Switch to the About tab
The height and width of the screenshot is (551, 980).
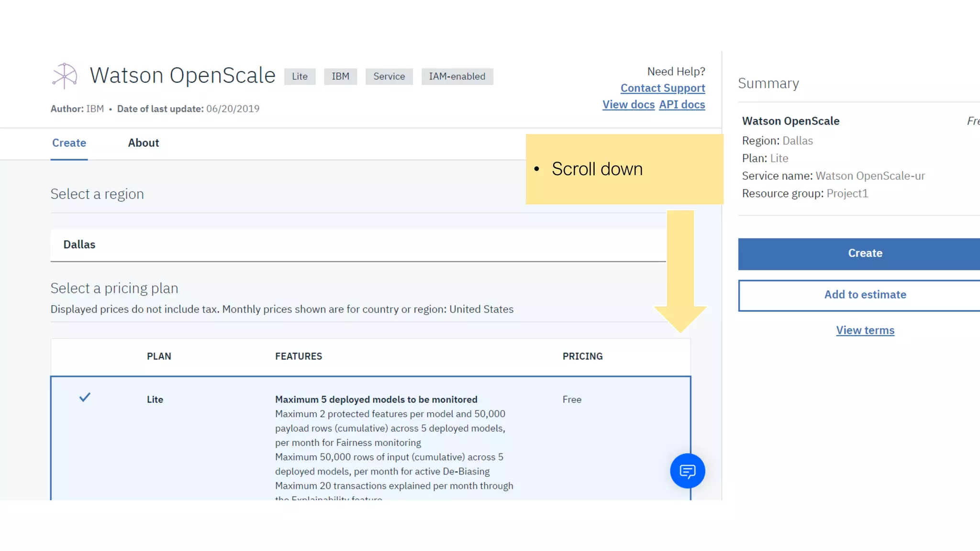coord(143,143)
